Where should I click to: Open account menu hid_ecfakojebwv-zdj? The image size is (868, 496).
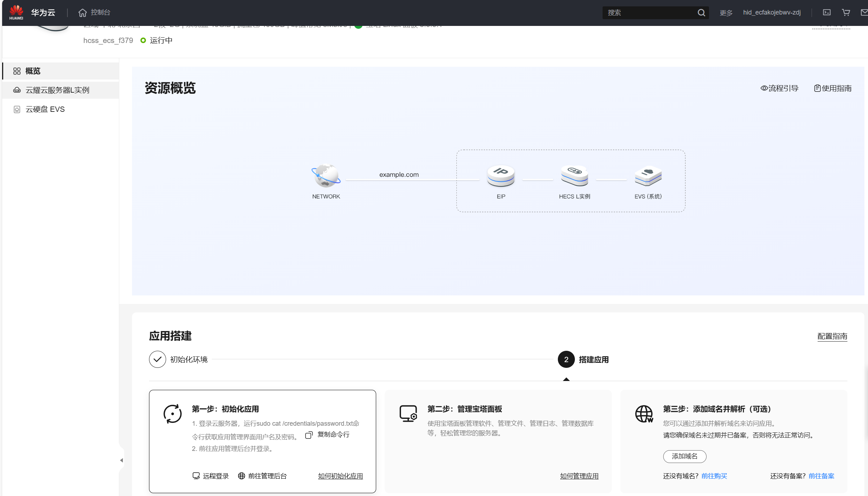pyautogui.click(x=771, y=12)
